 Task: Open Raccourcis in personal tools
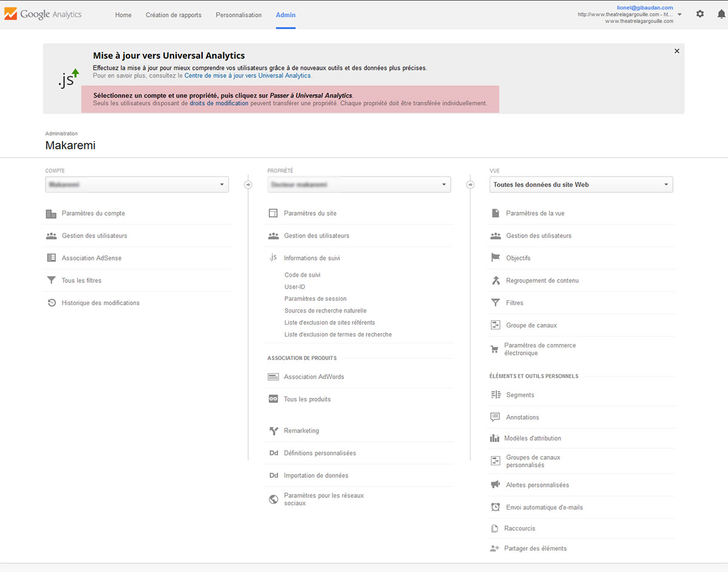[x=519, y=528]
